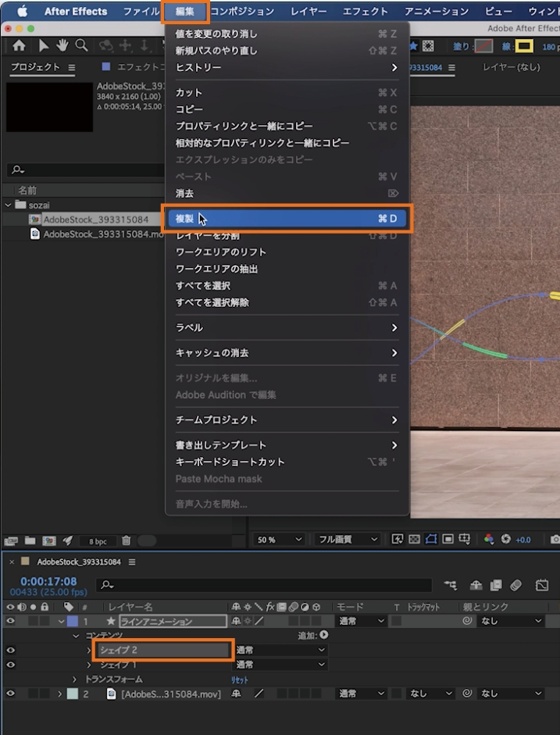This screenshot has width=560, height=735.
Task: Click layer 1 blue label color swatch
Action: pyautogui.click(x=73, y=621)
